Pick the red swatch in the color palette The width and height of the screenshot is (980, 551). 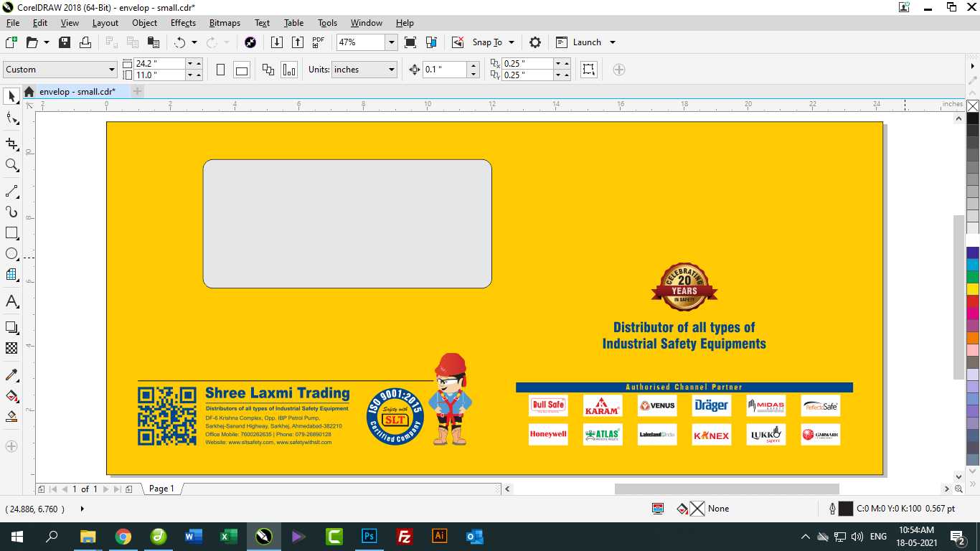[973, 301]
